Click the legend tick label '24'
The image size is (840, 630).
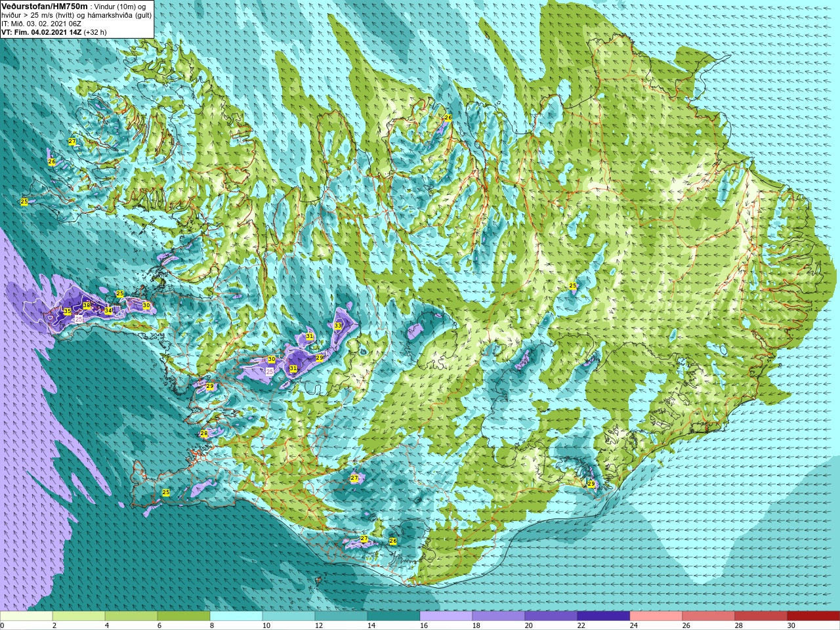point(634,625)
